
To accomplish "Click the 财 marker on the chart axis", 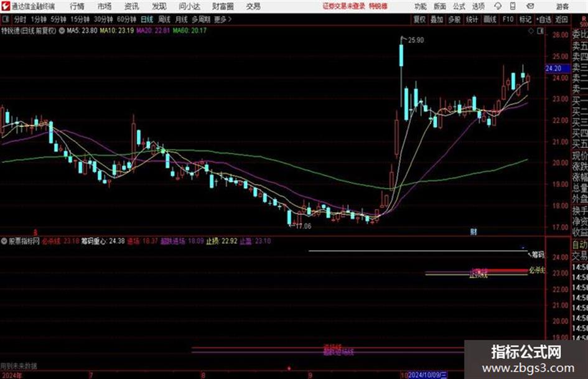I will (474, 232).
